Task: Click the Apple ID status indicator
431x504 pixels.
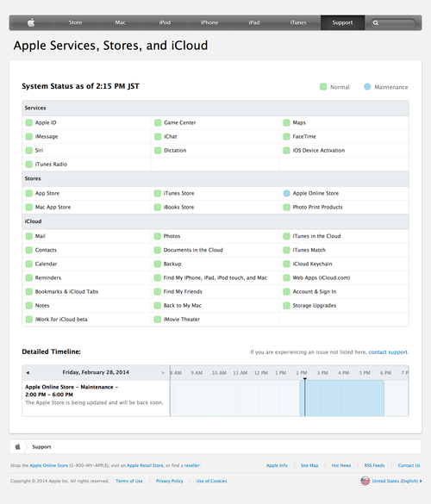Action: 29,122
